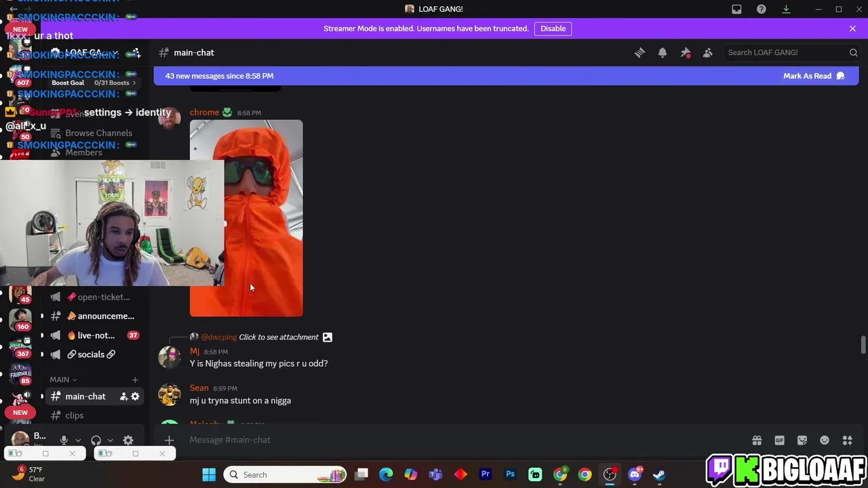
Task: Open server with 367 badge in sidebar
Action: coord(20,346)
